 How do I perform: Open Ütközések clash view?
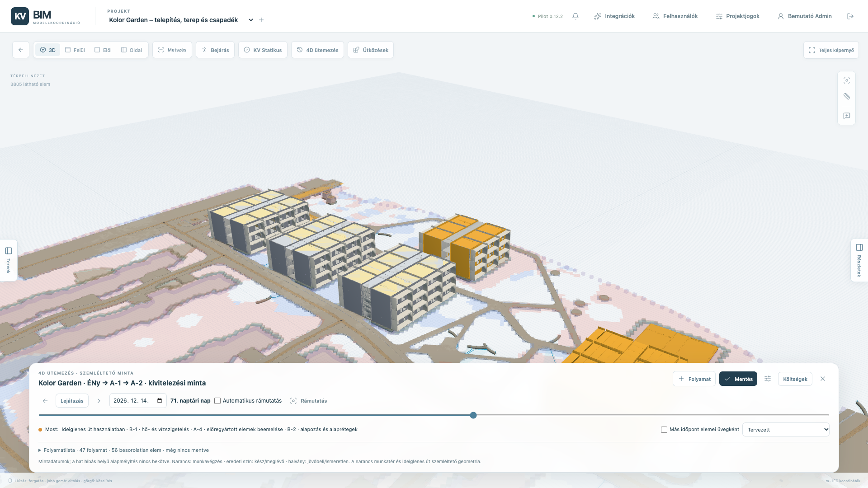(x=371, y=50)
